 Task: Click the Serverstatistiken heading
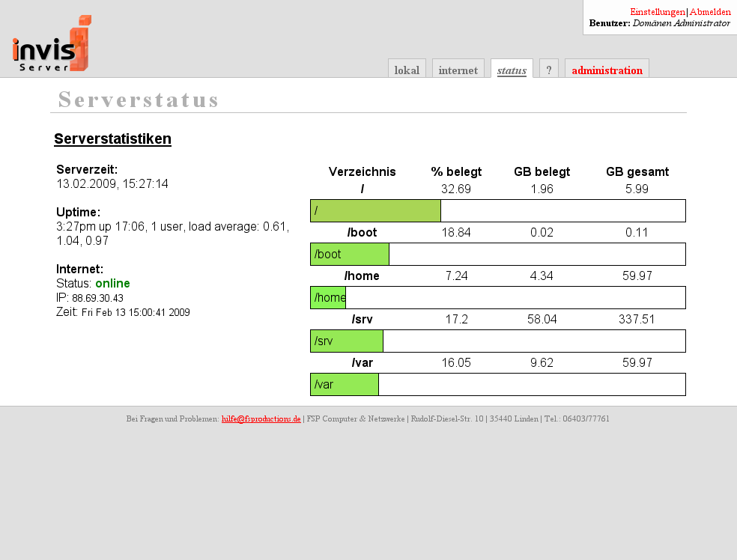112,139
